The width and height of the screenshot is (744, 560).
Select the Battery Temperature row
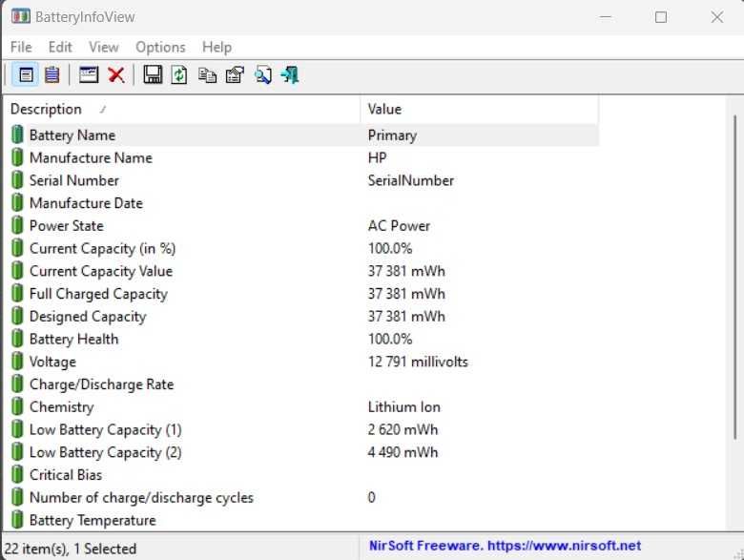[x=303, y=520]
